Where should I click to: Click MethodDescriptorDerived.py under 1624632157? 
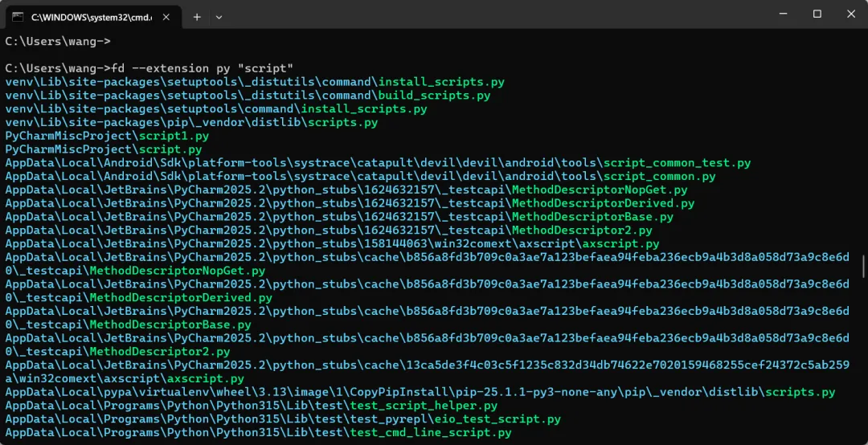pyautogui.click(x=603, y=203)
